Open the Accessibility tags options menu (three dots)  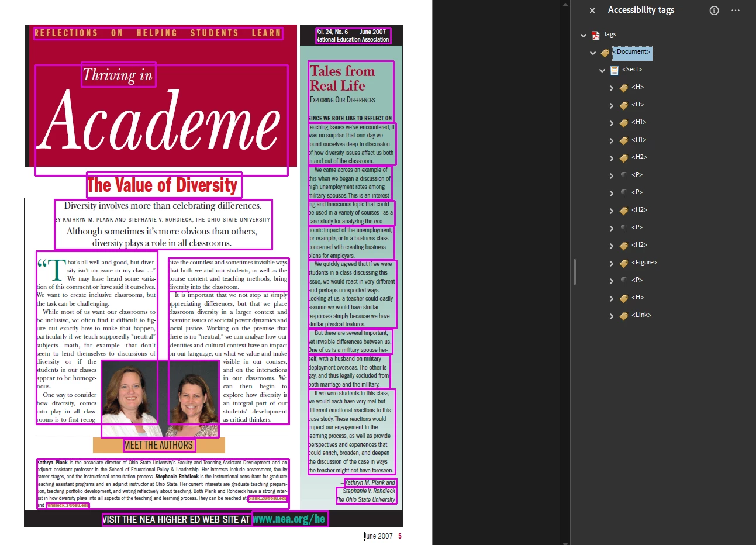click(x=736, y=11)
